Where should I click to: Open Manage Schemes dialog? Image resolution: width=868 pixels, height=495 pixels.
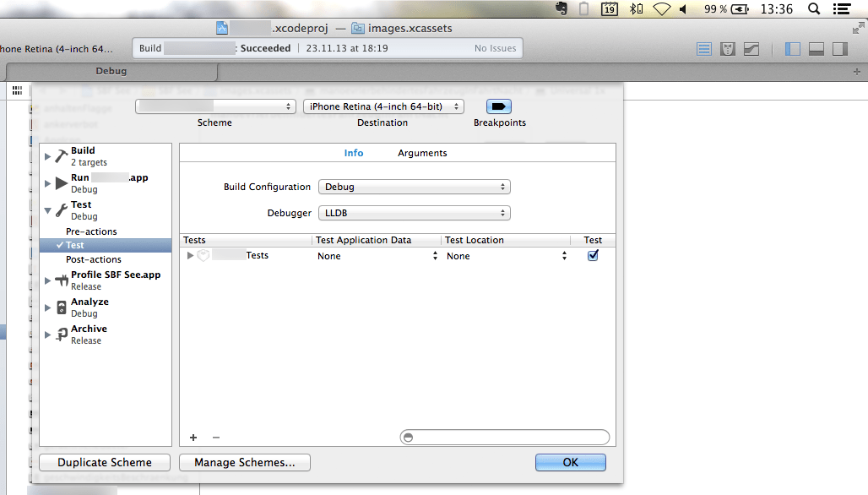(x=244, y=462)
